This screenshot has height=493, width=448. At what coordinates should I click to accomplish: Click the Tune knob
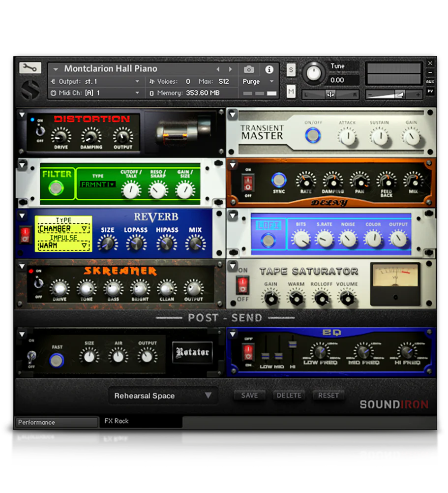313,74
